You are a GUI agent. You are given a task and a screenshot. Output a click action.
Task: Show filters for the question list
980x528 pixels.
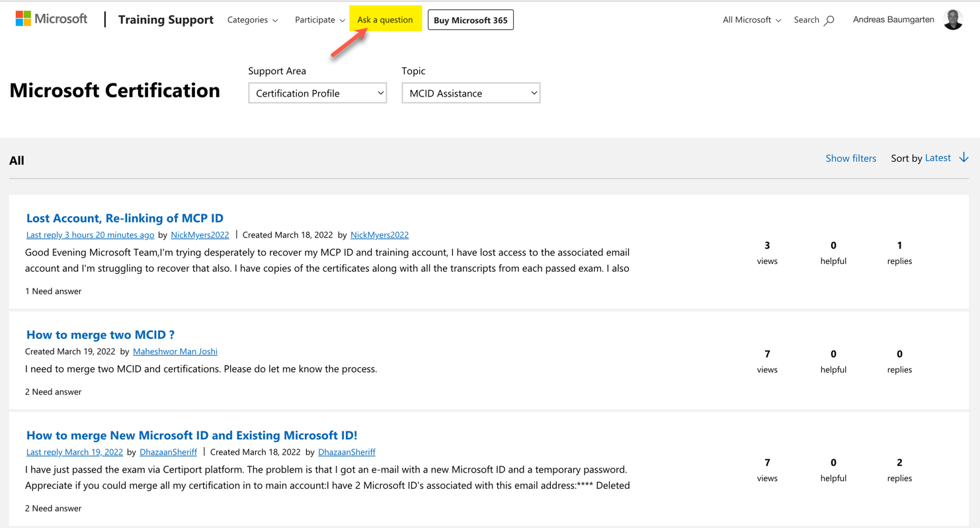[x=851, y=158]
